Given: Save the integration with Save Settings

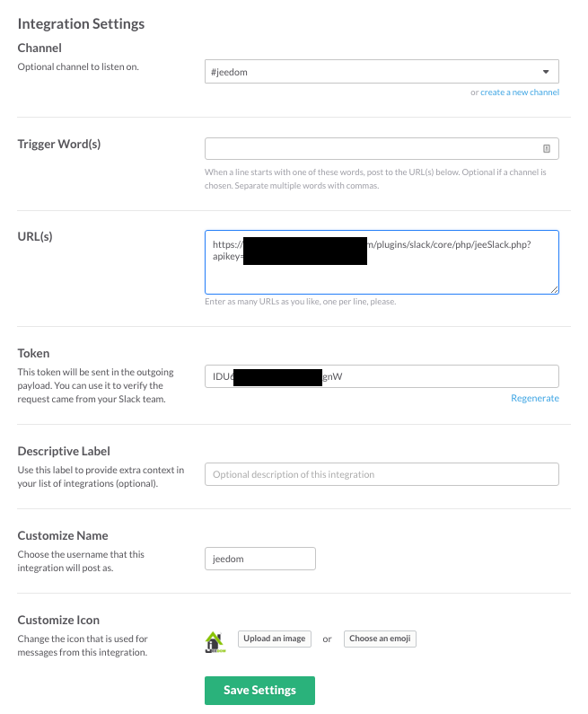Looking at the screenshot, I should tap(259, 691).
